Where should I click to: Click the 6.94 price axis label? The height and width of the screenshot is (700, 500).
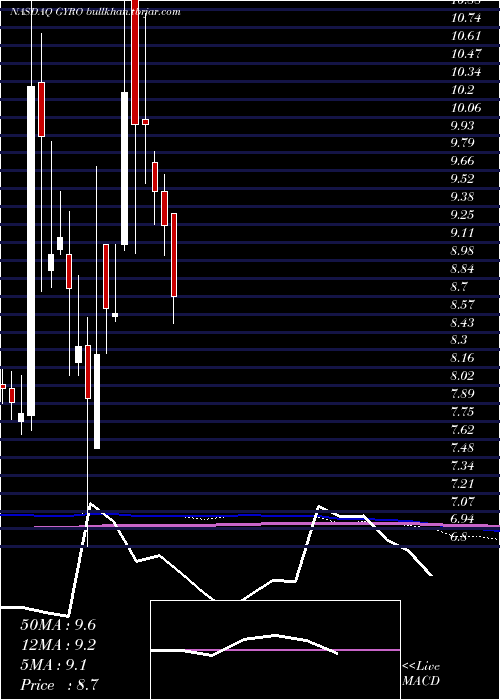462,519
